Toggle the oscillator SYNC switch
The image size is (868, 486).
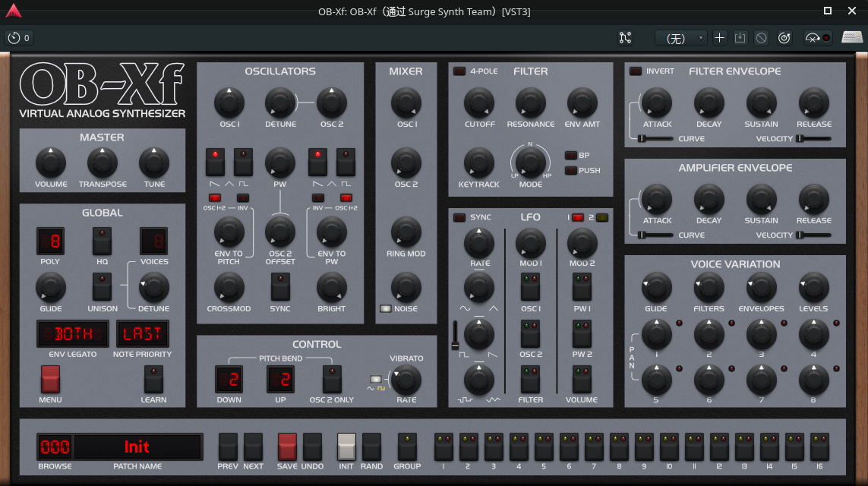[x=280, y=287]
